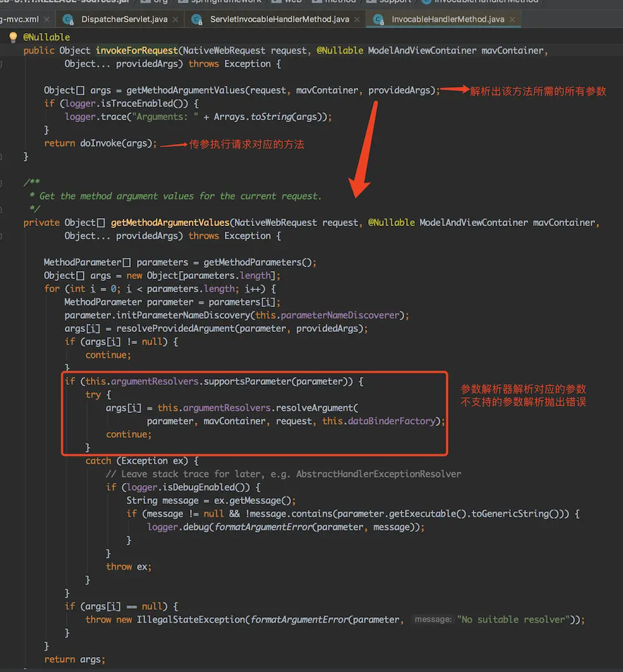
Task: Click the IllegalStateException class name
Action: pyautogui.click(x=191, y=620)
